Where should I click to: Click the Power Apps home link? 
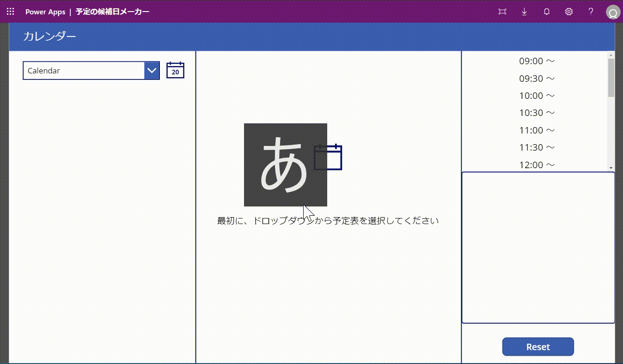[45, 12]
